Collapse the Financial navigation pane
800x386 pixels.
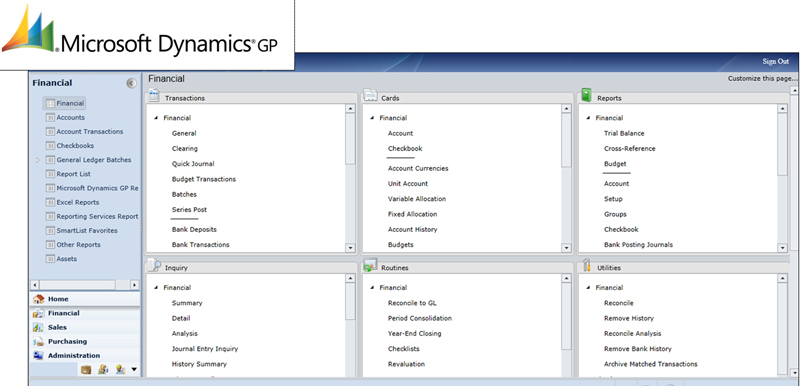[x=131, y=83]
